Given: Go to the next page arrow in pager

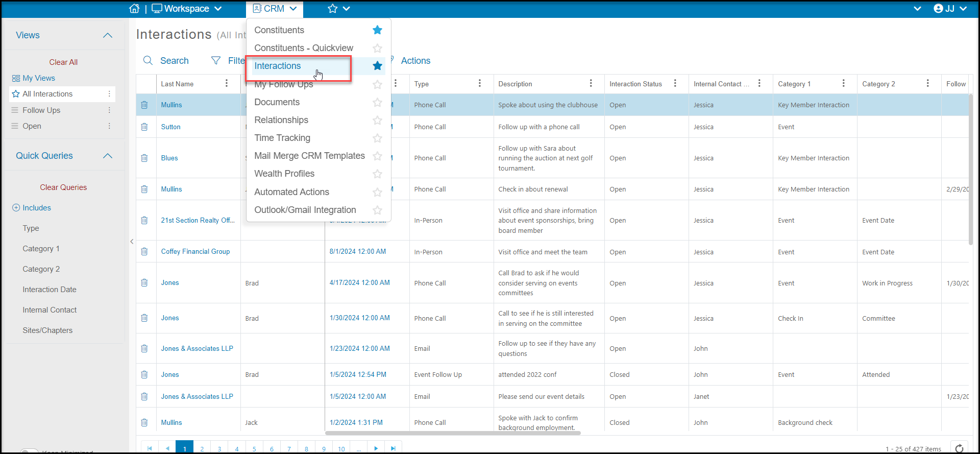Looking at the screenshot, I should pos(376,448).
